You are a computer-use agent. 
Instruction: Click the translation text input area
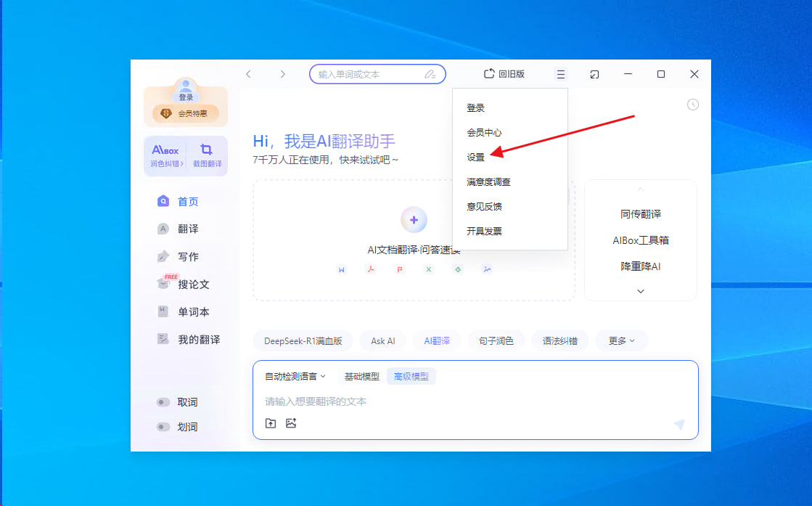click(x=475, y=401)
